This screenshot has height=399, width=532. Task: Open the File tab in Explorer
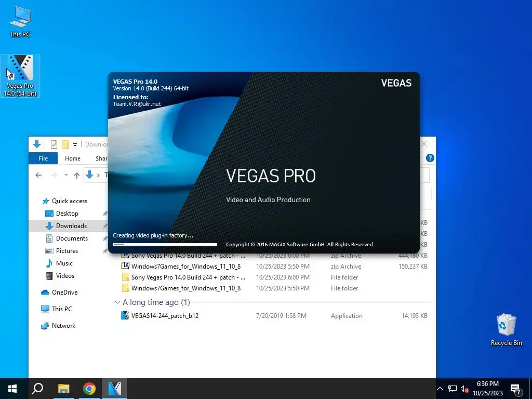pos(43,158)
